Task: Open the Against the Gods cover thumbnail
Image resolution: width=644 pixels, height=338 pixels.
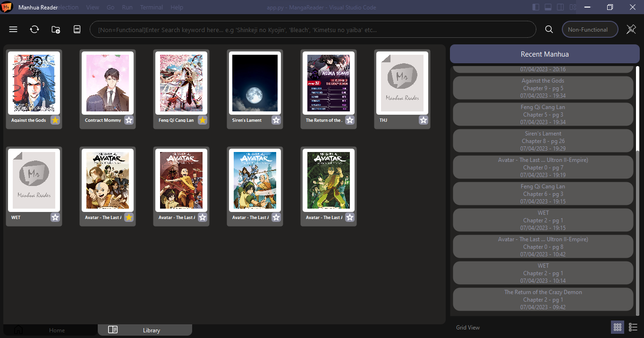Action: 34,83
